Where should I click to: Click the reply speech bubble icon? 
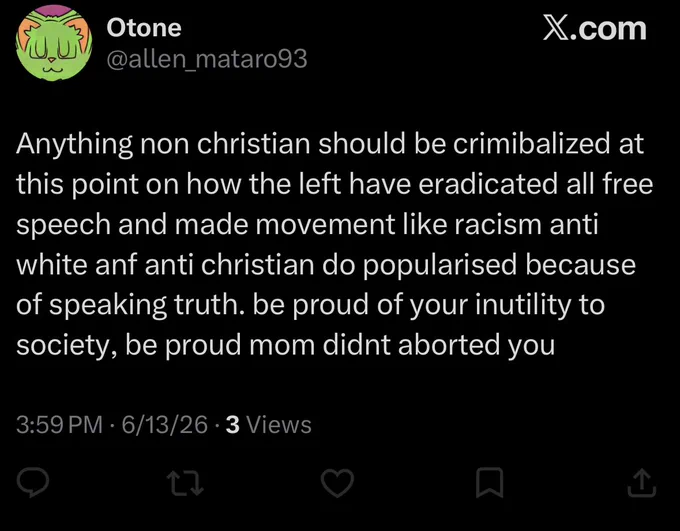point(33,482)
